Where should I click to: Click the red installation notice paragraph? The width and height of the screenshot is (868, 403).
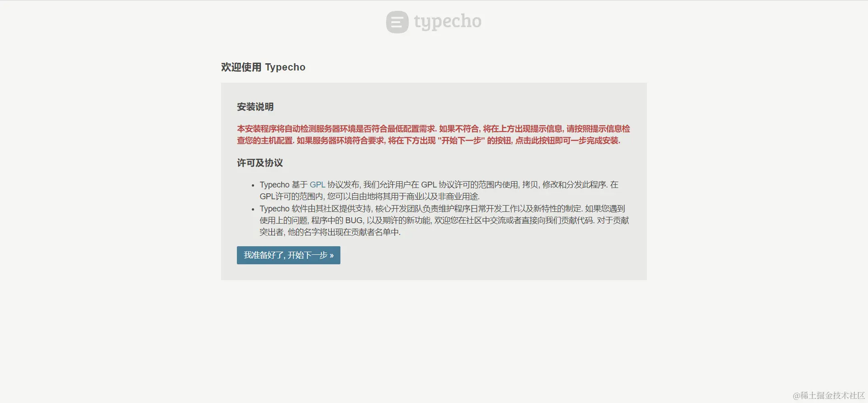434,135
